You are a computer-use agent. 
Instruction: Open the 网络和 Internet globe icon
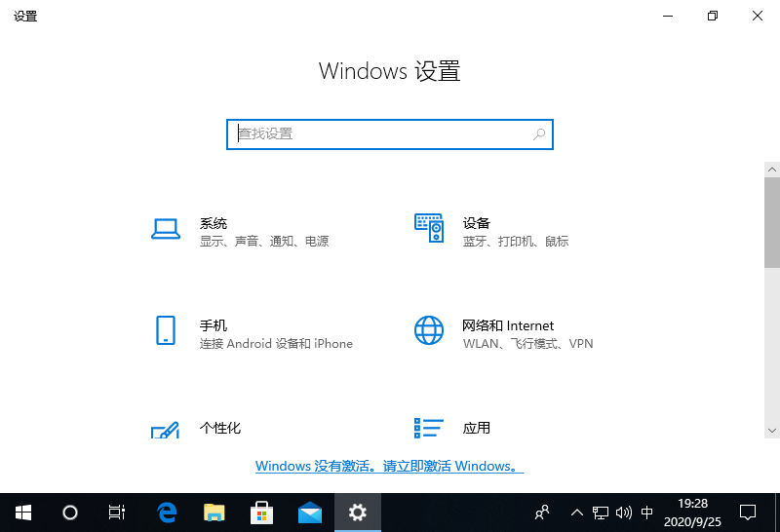[x=429, y=330]
